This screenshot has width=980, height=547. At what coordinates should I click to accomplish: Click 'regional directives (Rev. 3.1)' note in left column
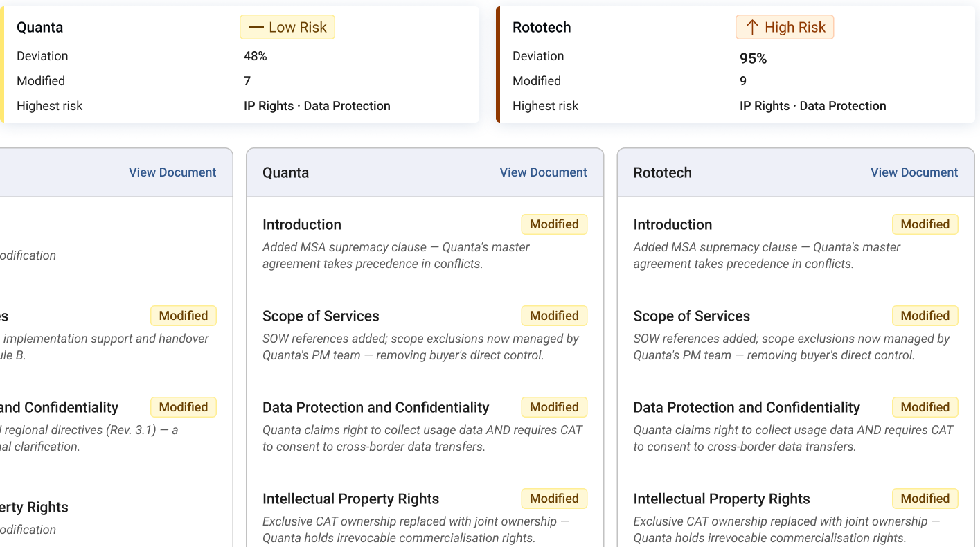[x=89, y=438]
